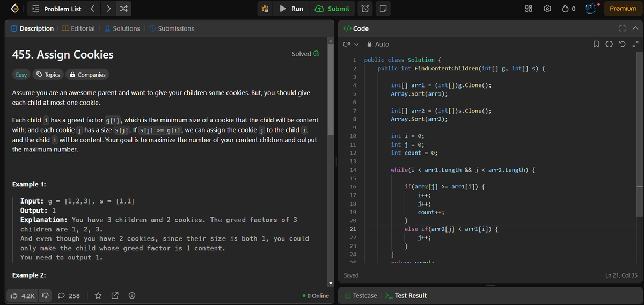Click the Solved status indicator
644x305 pixels.
305,54
